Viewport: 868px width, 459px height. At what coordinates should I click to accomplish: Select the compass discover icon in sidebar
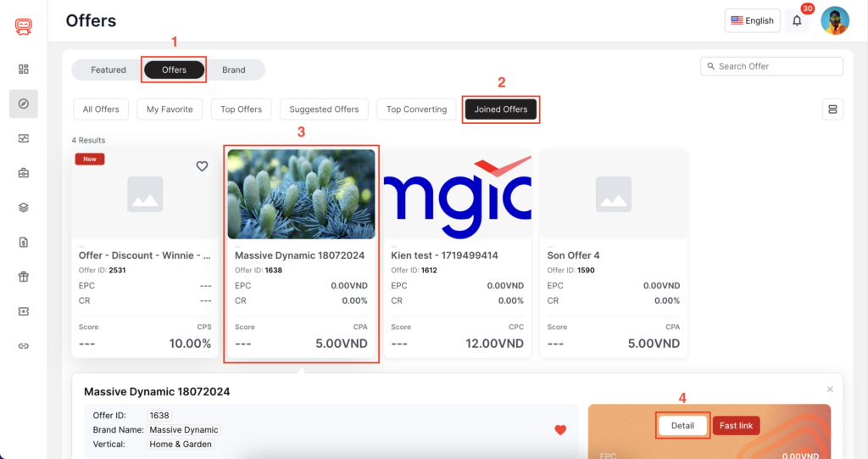point(23,104)
